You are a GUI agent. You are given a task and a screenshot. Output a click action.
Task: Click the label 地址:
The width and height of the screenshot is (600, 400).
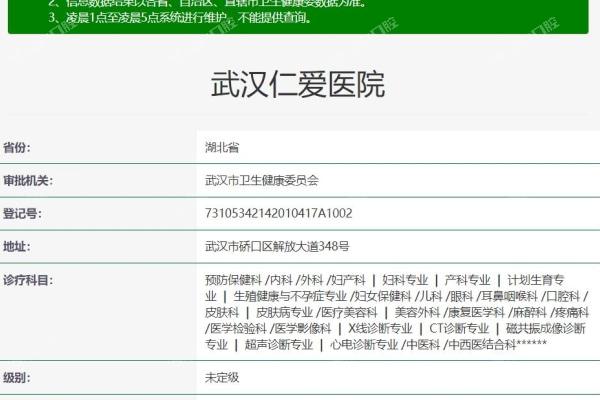click(x=17, y=246)
